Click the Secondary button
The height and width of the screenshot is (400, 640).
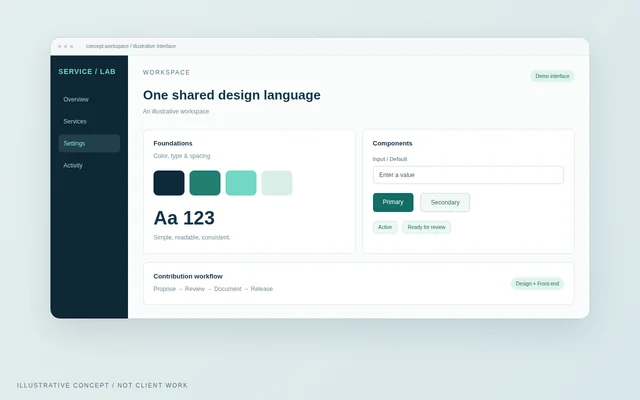click(x=445, y=202)
